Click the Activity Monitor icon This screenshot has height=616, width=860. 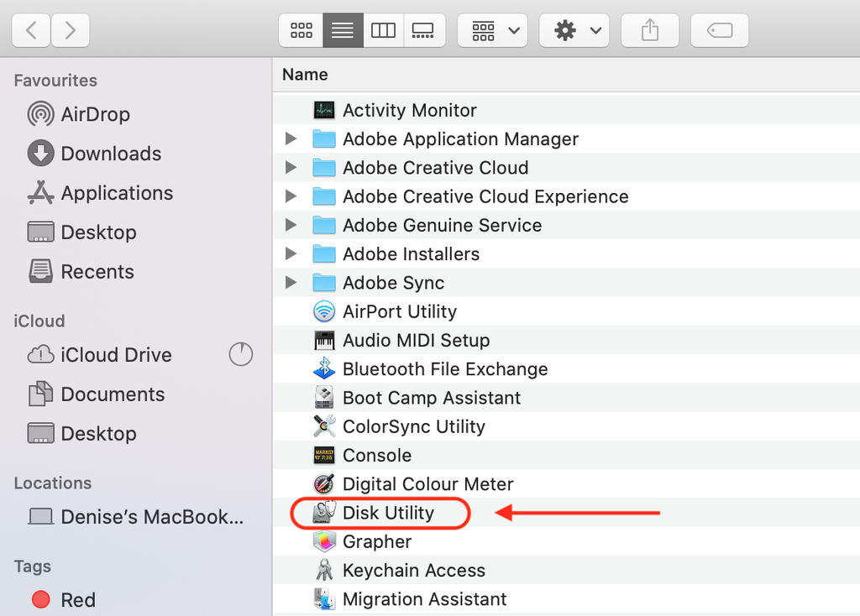pyautogui.click(x=324, y=110)
